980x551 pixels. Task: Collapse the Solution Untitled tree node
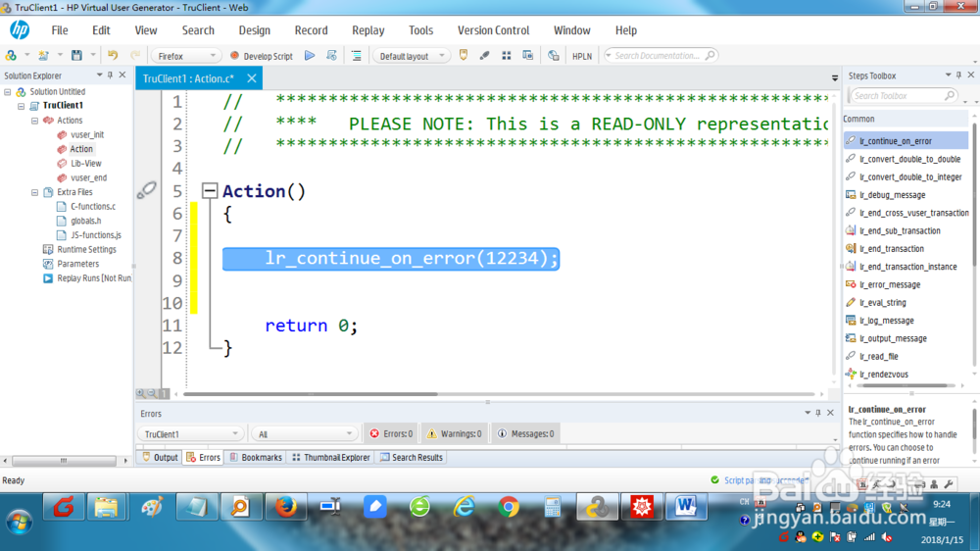point(8,92)
